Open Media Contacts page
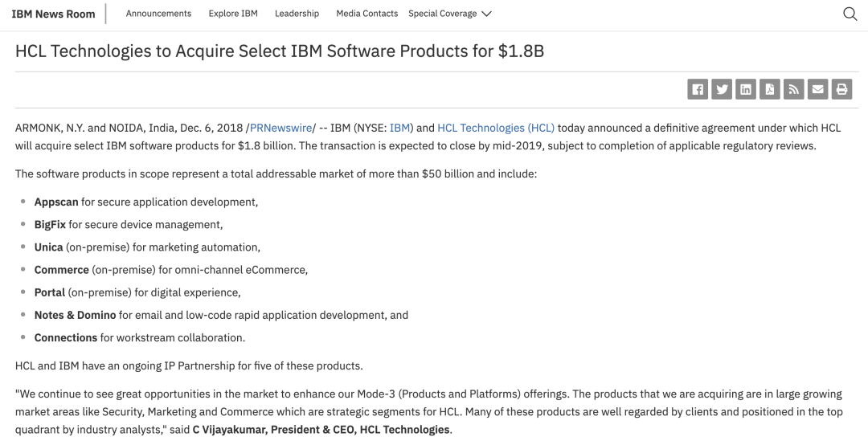Screen dimensions: 868x445 click(366, 14)
